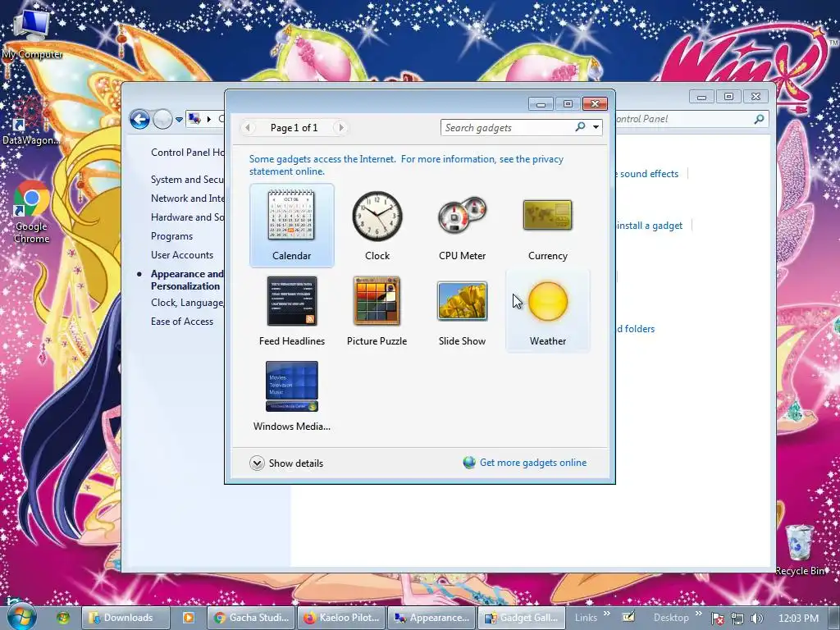
Task: Go to next gadget page arrow
Action: pos(340,127)
